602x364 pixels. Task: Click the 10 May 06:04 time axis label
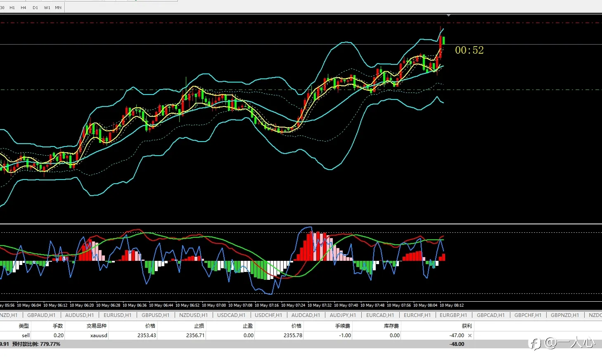tap(29, 305)
